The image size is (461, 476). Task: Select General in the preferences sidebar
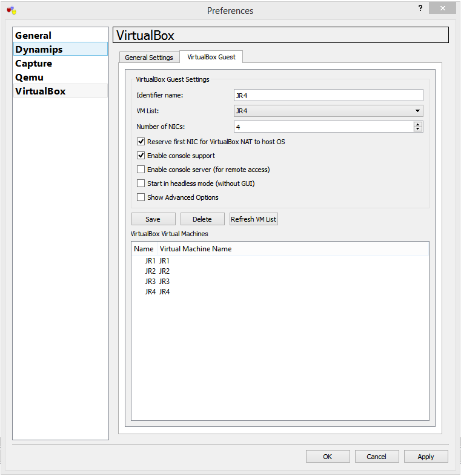click(61, 35)
